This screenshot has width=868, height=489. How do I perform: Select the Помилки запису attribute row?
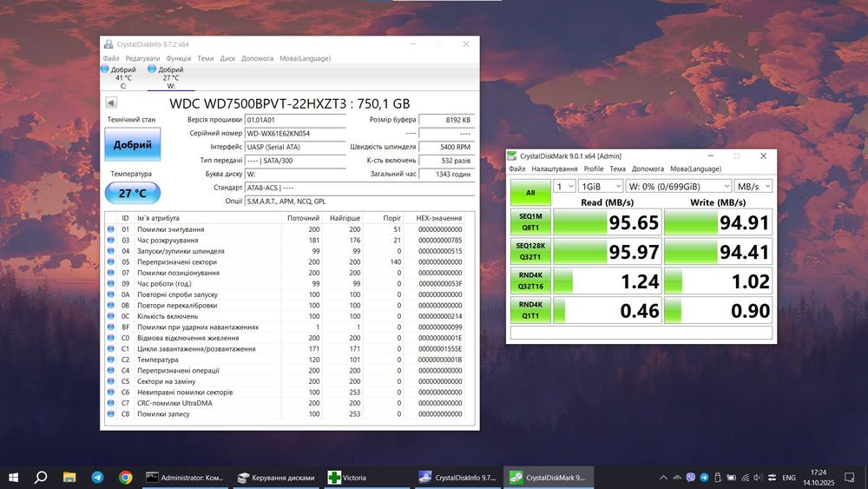tap(285, 413)
